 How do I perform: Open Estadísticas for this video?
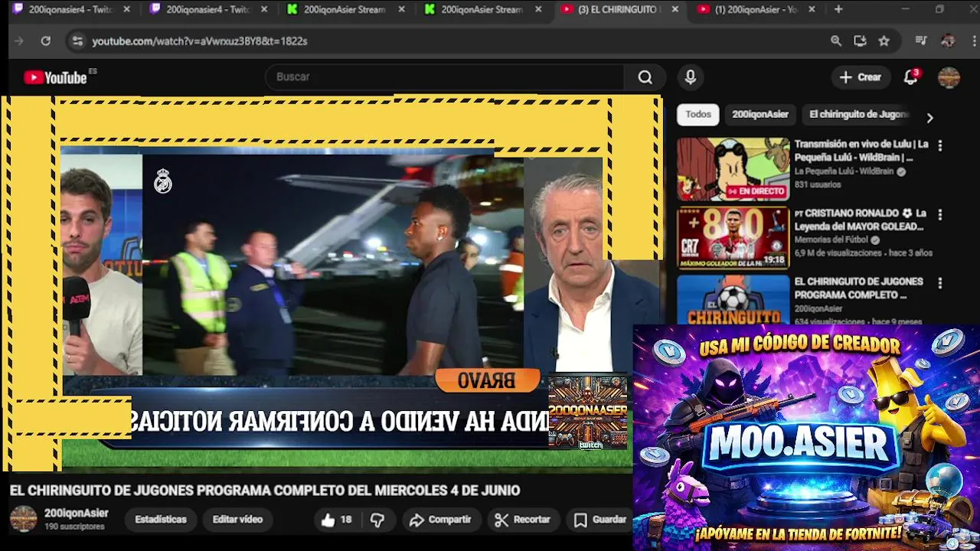point(161,520)
